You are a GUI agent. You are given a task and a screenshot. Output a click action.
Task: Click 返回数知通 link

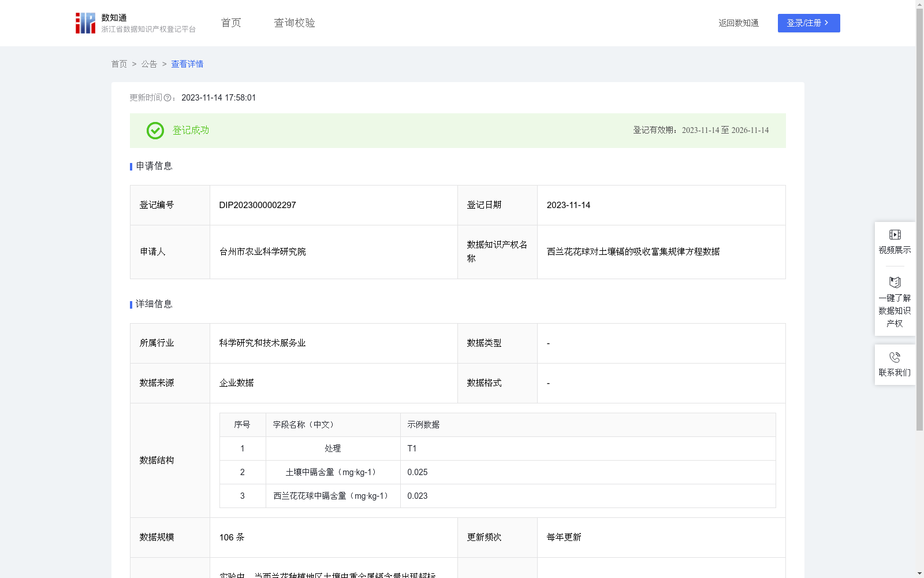[x=739, y=23]
